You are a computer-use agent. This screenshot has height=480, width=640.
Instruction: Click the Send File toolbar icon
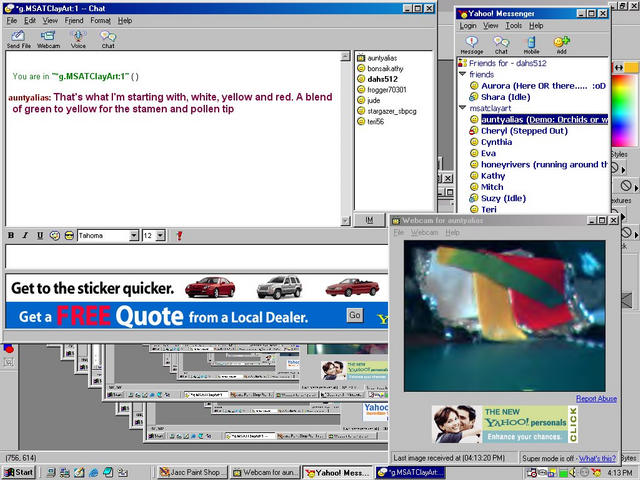pos(18,39)
